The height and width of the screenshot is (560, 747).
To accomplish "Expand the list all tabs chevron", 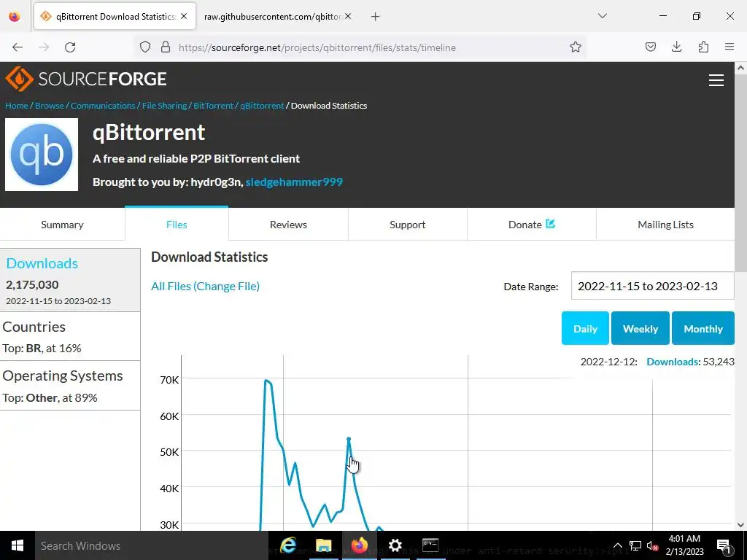I will coord(603,16).
